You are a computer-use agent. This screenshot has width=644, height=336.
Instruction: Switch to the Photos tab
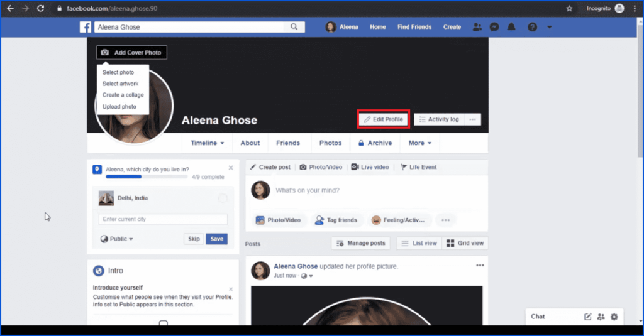pos(330,143)
